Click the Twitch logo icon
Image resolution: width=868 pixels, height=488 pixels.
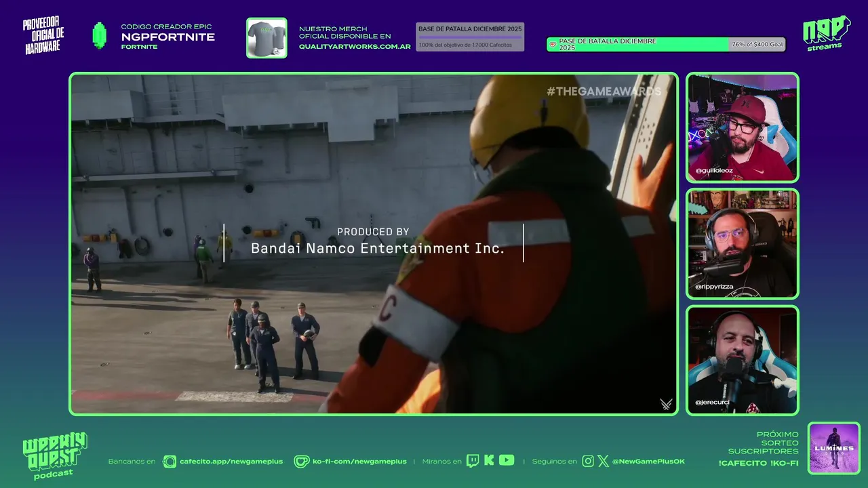473,461
